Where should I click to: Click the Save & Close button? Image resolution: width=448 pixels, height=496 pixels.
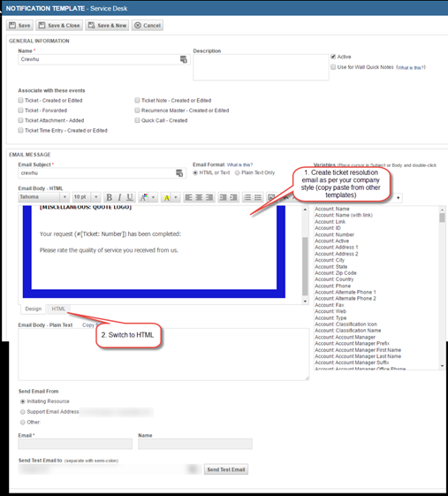click(59, 26)
